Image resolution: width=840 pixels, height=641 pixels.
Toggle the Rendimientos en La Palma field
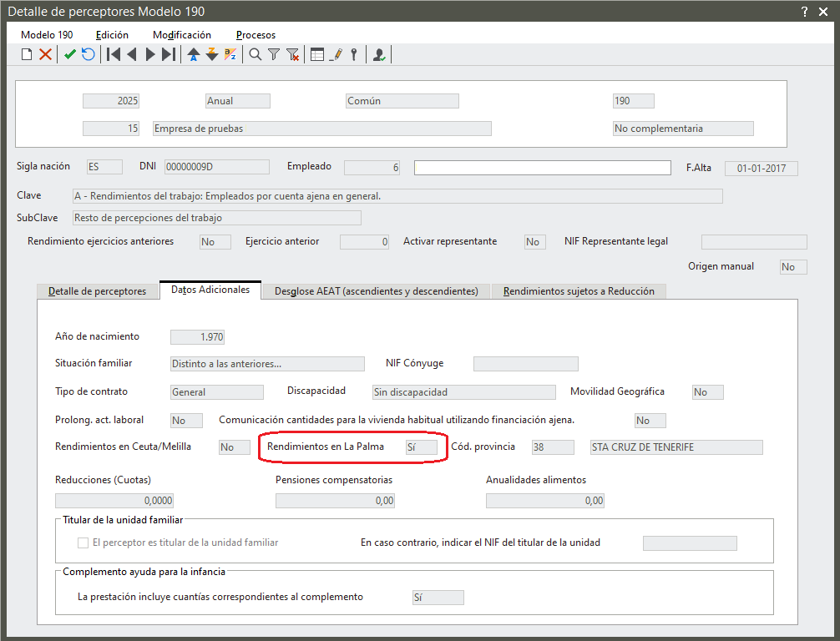click(421, 447)
